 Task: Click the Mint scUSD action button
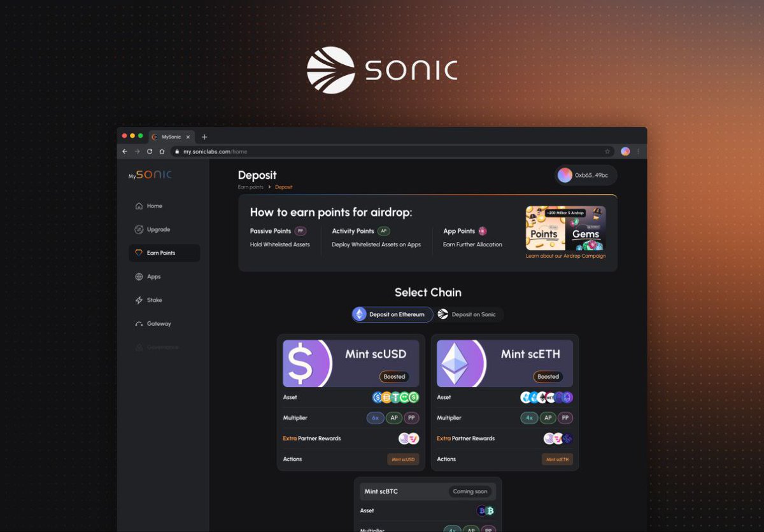(403, 459)
